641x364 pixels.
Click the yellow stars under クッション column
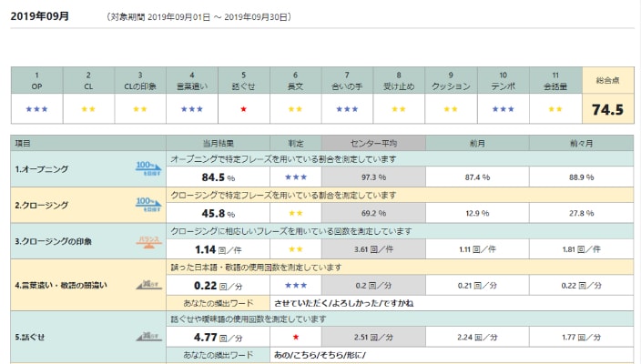[451, 109]
